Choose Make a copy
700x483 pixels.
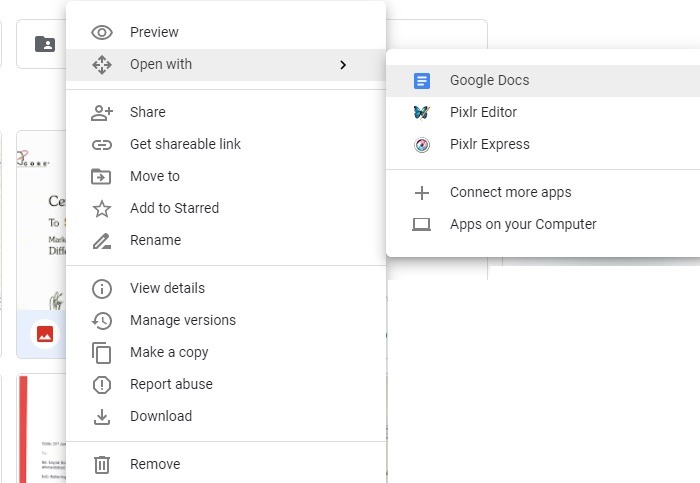[226, 353]
